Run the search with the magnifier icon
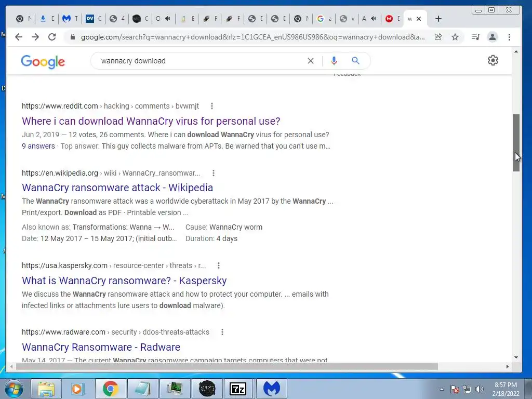Screen dimensions: 532x399 (355, 61)
